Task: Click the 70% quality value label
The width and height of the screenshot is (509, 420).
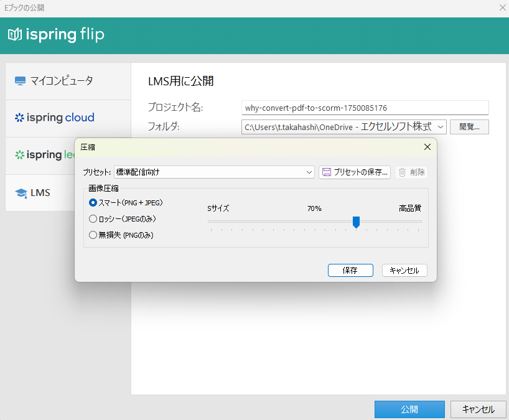Action: 314,208
